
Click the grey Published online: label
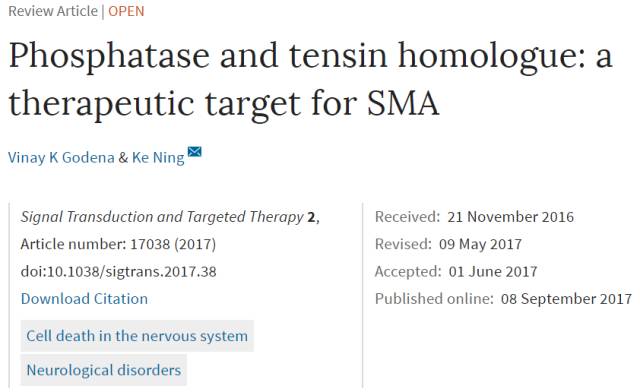click(434, 299)
